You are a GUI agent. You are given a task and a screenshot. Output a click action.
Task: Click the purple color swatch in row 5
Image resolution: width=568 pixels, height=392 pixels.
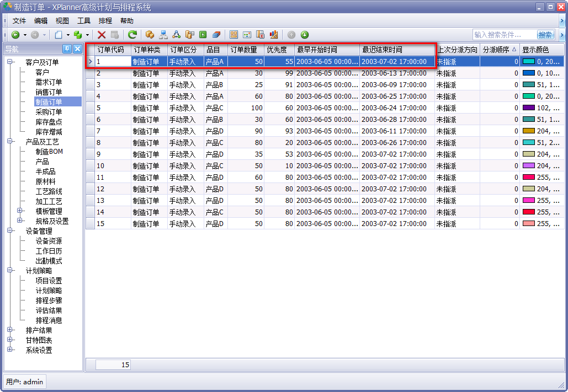[x=528, y=108]
